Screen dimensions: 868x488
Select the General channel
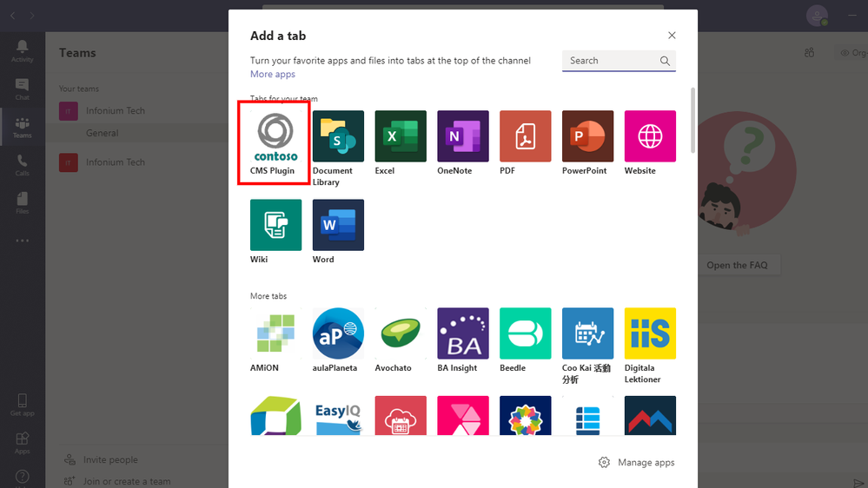(x=102, y=133)
